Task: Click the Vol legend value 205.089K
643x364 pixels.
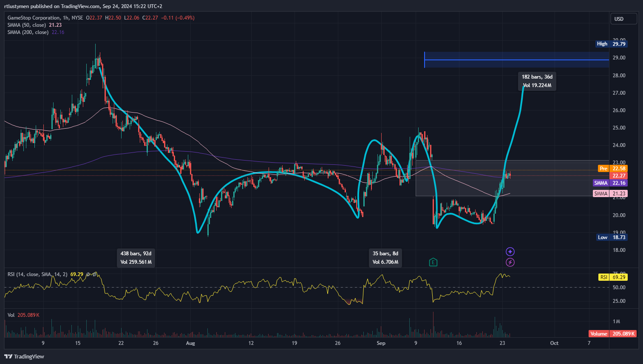Action: pos(28,315)
